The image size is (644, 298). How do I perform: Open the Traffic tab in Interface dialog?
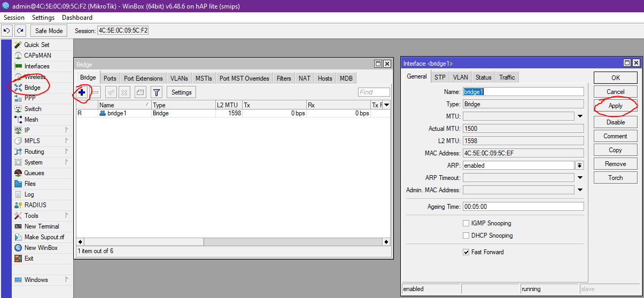507,77
